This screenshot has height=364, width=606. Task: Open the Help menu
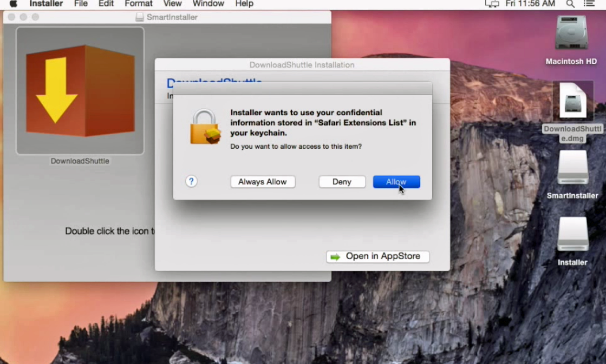coord(244,4)
